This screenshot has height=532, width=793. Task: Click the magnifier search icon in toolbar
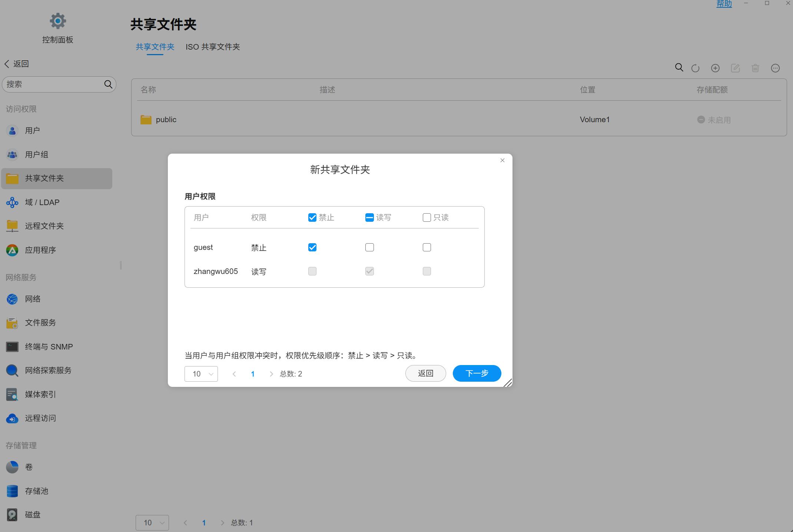pos(679,67)
